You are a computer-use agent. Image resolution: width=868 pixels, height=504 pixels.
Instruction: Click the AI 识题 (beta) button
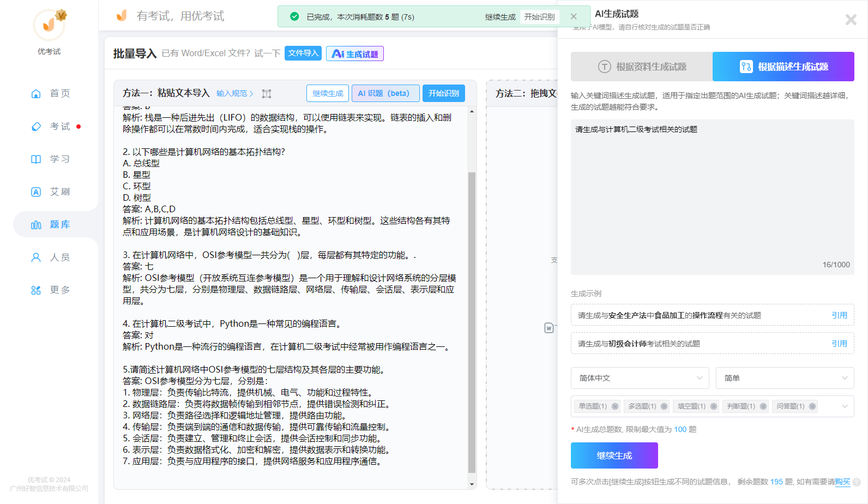[x=385, y=93]
